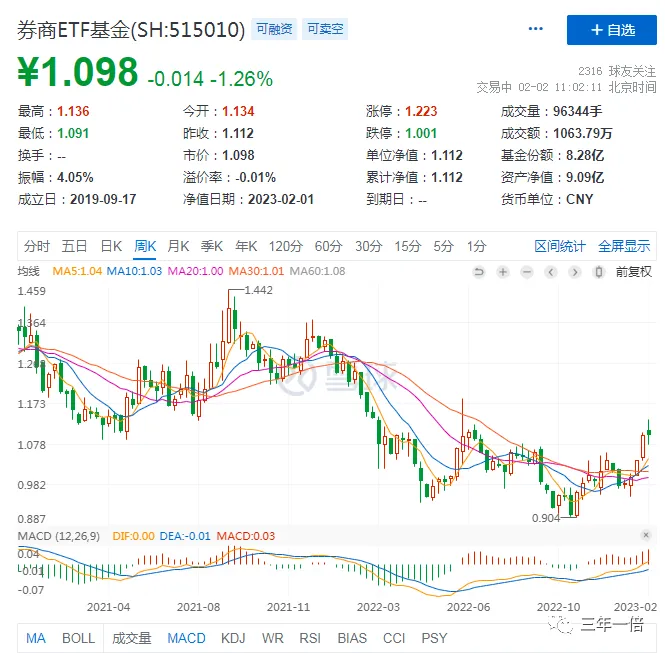Click the ¥1.098 current price
Screen dimensions: 665x653
coord(78,72)
